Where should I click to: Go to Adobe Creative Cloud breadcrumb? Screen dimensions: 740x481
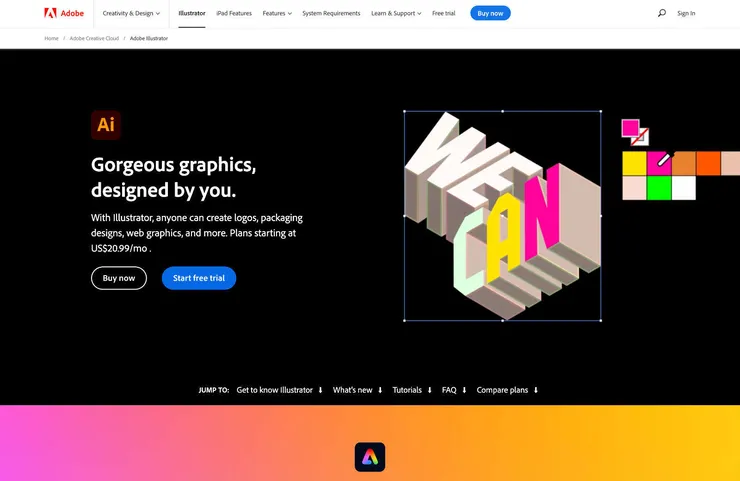tap(94, 38)
